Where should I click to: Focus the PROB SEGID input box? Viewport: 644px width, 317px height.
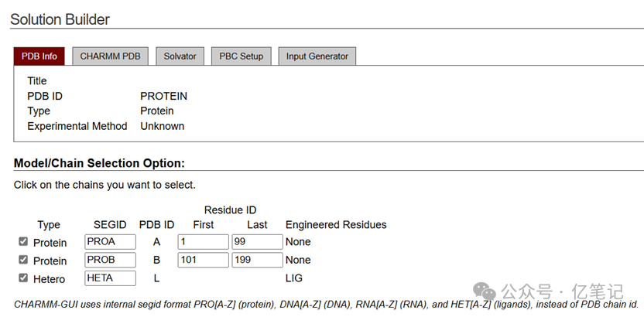110,260
